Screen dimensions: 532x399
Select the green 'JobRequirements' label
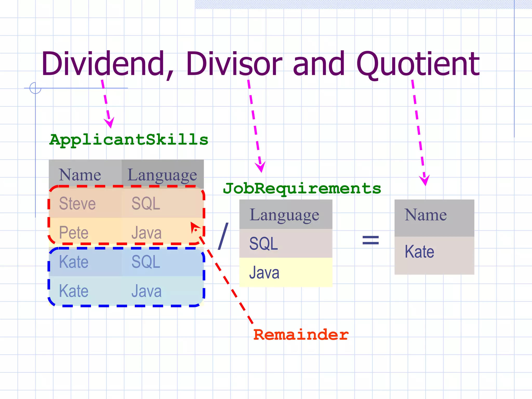pos(302,189)
